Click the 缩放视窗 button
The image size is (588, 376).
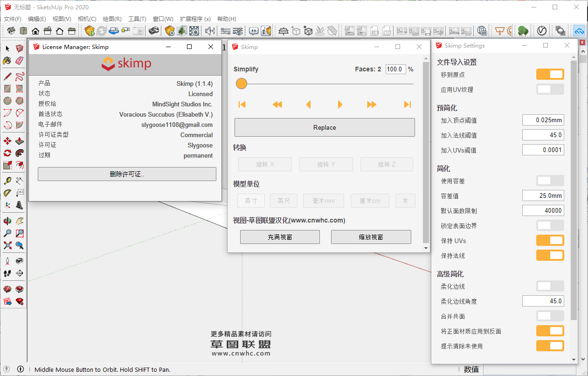(371, 237)
